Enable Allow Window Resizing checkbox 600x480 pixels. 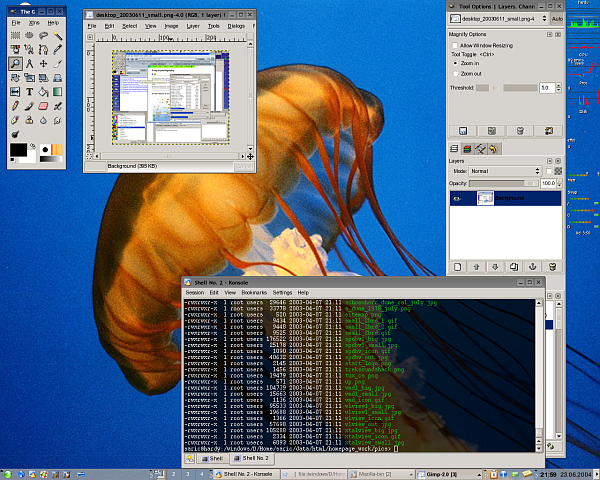454,45
